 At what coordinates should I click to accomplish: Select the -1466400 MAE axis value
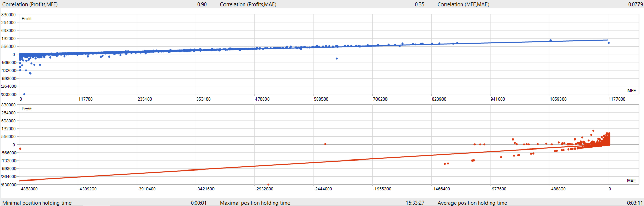click(x=441, y=189)
